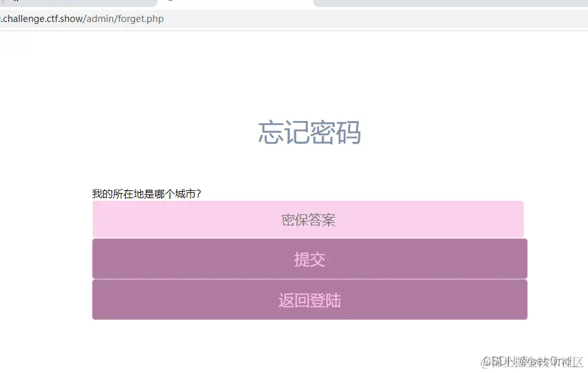Click inside the 密保答案 answer input field

tap(308, 220)
